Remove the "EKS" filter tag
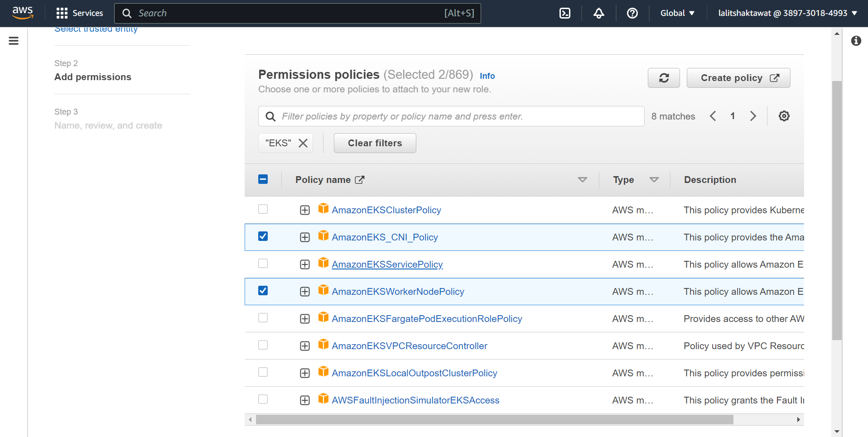The image size is (868, 437). (303, 143)
